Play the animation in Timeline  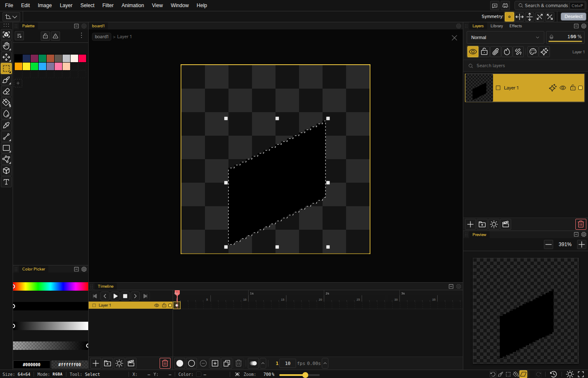[x=115, y=296]
